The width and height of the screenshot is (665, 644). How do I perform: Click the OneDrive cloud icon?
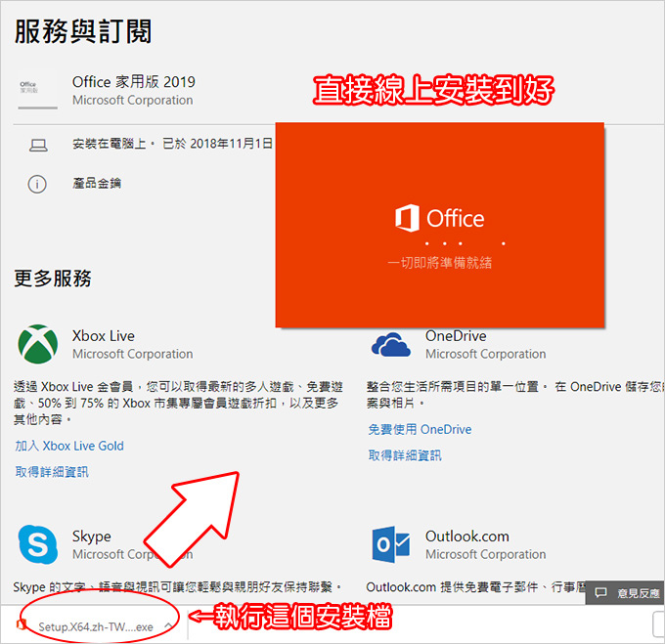[390, 344]
